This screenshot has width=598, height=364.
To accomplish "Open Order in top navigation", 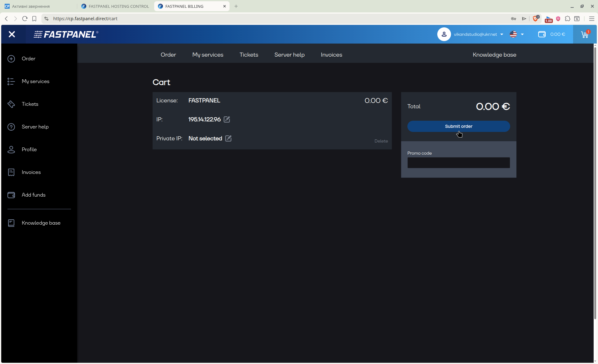I will pos(168,55).
